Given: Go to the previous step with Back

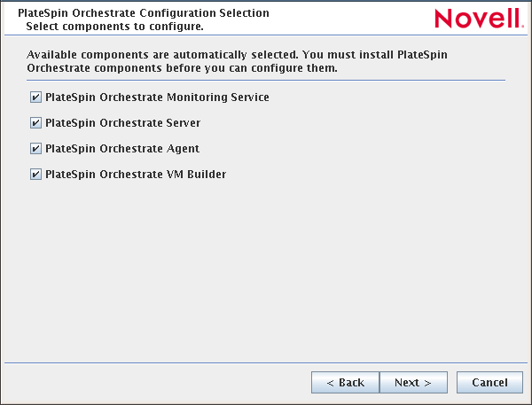Looking at the screenshot, I should [345, 383].
